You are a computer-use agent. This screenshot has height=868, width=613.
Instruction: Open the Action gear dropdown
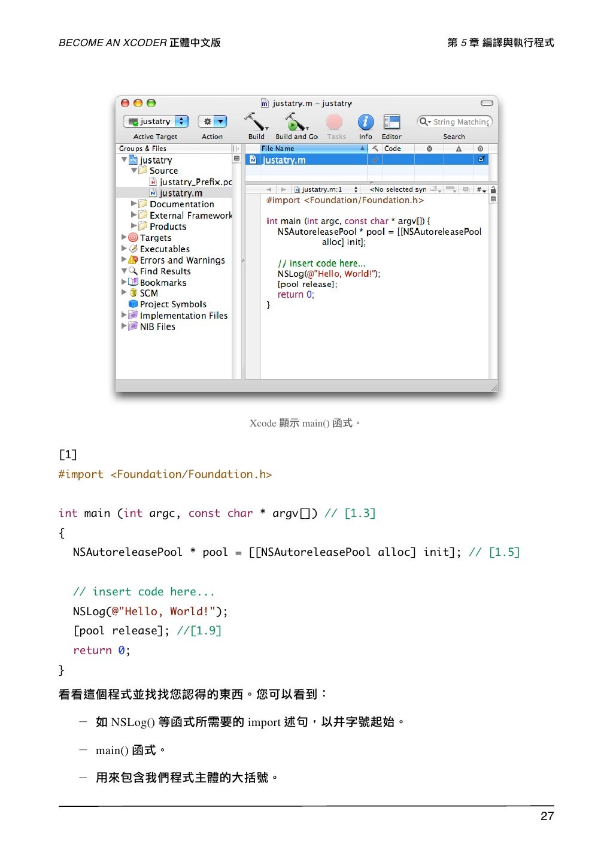point(213,122)
